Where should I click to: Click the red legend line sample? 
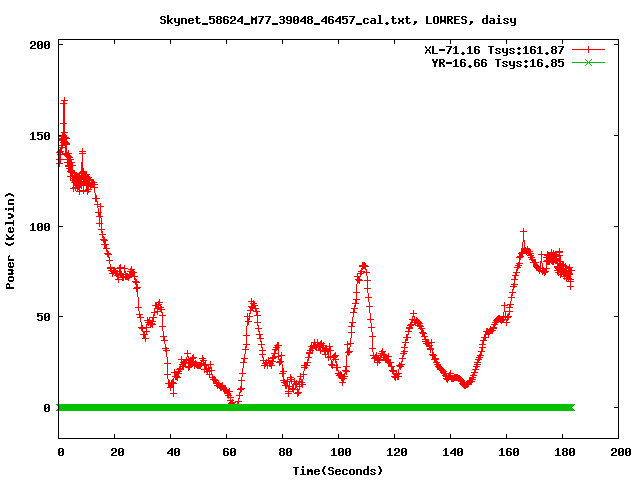588,50
